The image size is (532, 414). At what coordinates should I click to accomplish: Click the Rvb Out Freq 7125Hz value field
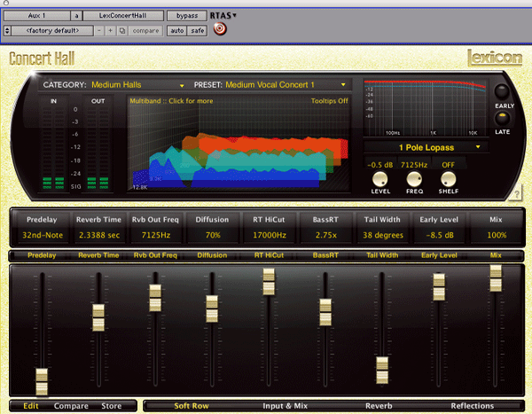(x=156, y=235)
